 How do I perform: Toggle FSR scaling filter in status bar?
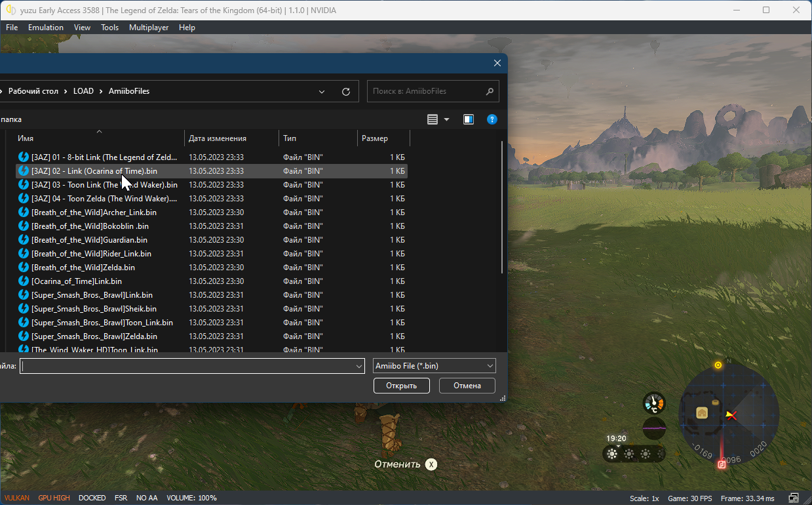tap(121, 498)
